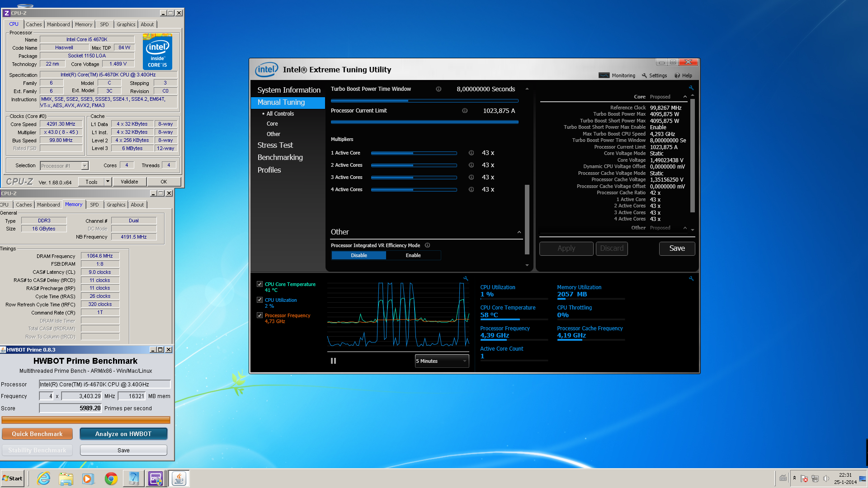Screen dimensions: 868x488
Task: Toggle CPU Utilization graph checkbox
Action: 259,300
